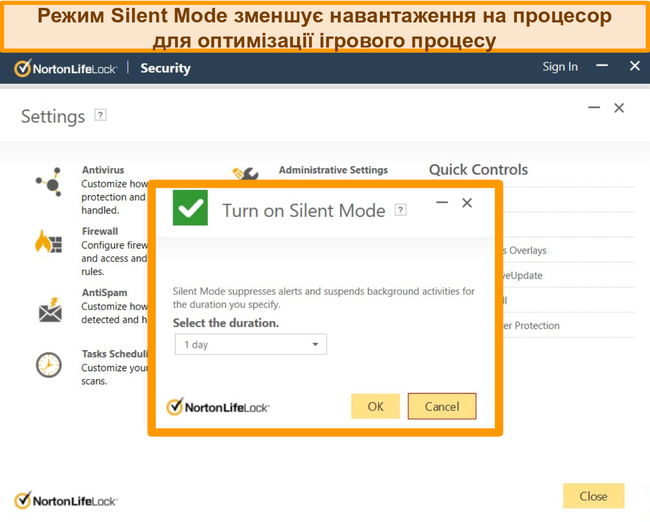Click the NortonLifeLock logo in Silent Mode dialog
Image resolution: width=650 pixels, height=522 pixels.
click(x=218, y=407)
